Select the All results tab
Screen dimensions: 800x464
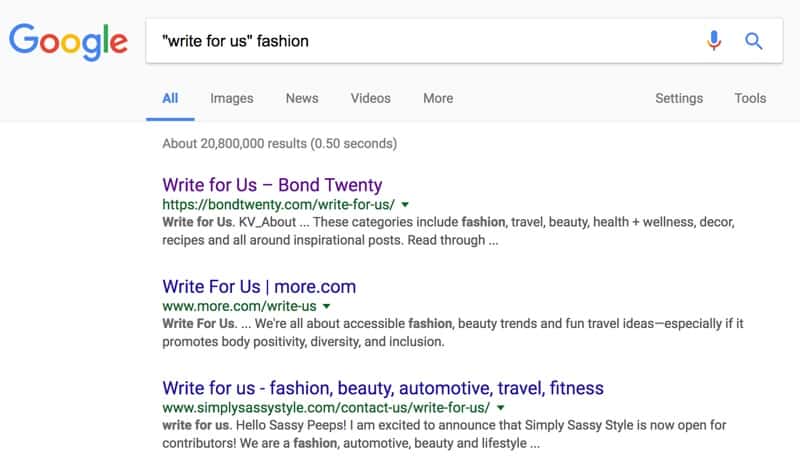pos(170,98)
